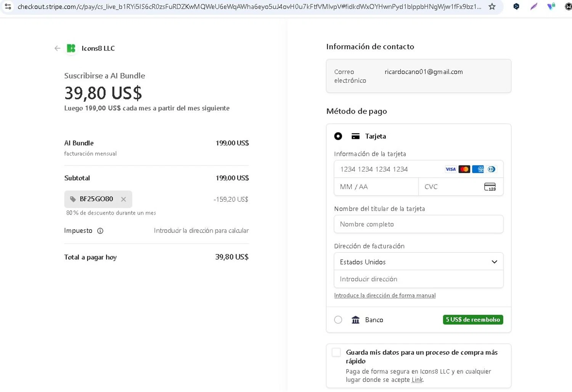Screen dimensions: 572x392
Task: Focus the MM / AA expiry field
Action: pos(376,187)
